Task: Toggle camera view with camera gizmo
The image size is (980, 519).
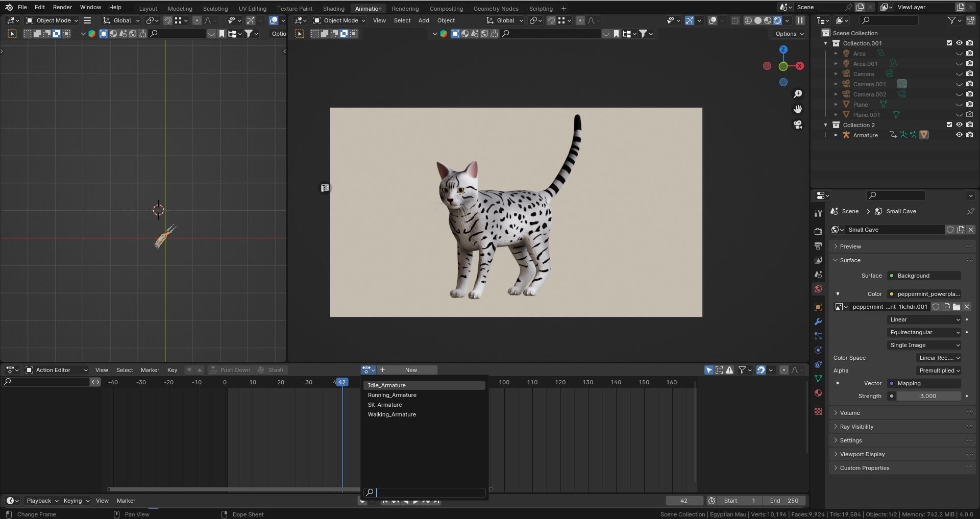Action: pos(798,125)
